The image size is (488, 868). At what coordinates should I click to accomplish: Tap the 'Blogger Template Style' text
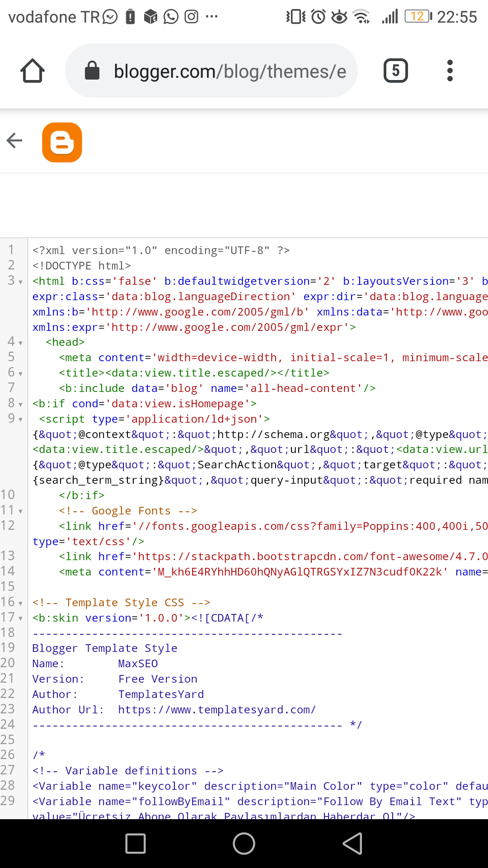click(x=105, y=648)
